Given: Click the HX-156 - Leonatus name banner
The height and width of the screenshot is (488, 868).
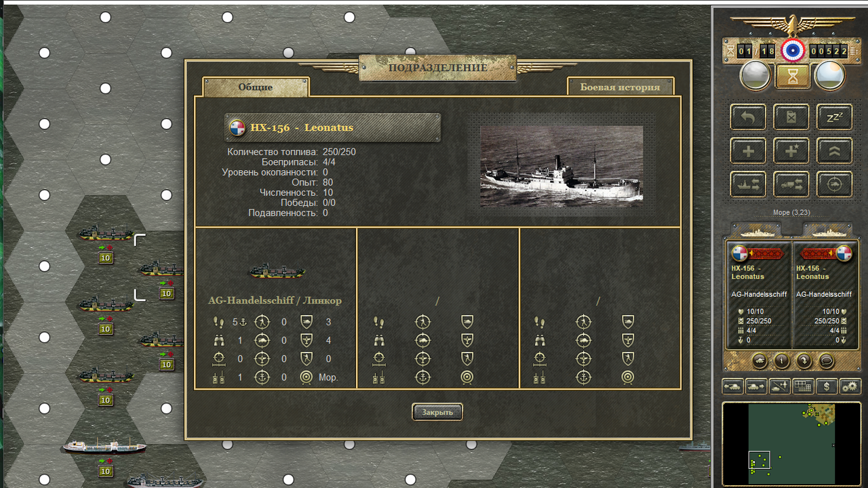Looking at the screenshot, I should click(332, 127).
